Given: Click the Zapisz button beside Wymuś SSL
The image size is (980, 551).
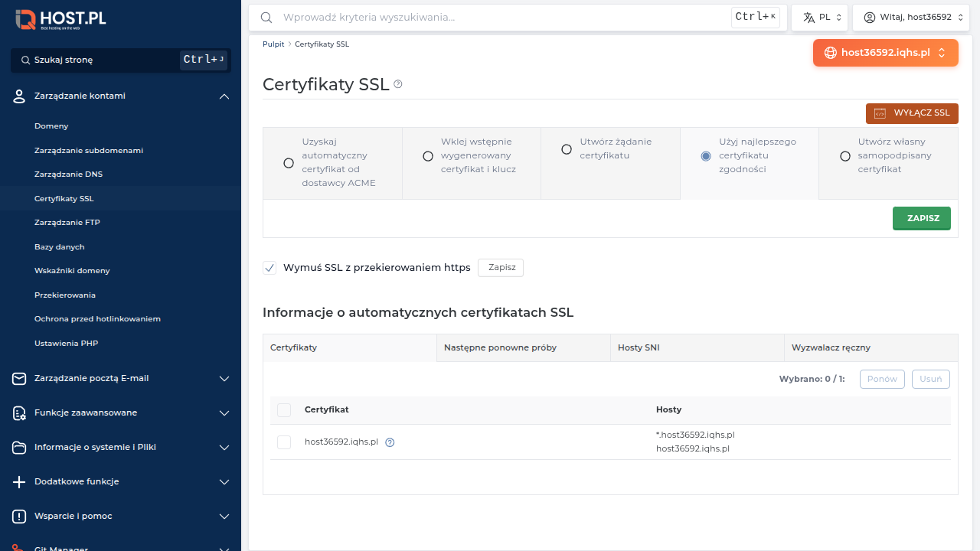Looking at the screenshot, I should [501, 268].
